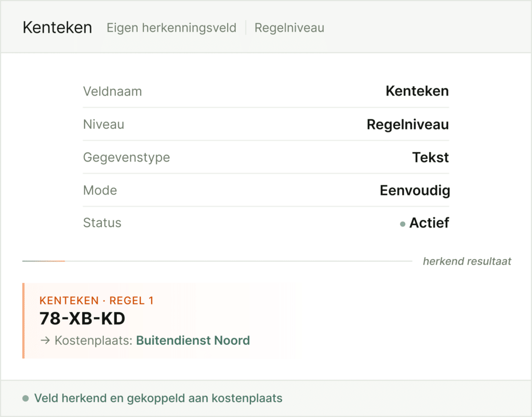Viewport: 532px width, 417px height.
Task: Open the Regelniveau header tab
Action: (x=289, y=28)
